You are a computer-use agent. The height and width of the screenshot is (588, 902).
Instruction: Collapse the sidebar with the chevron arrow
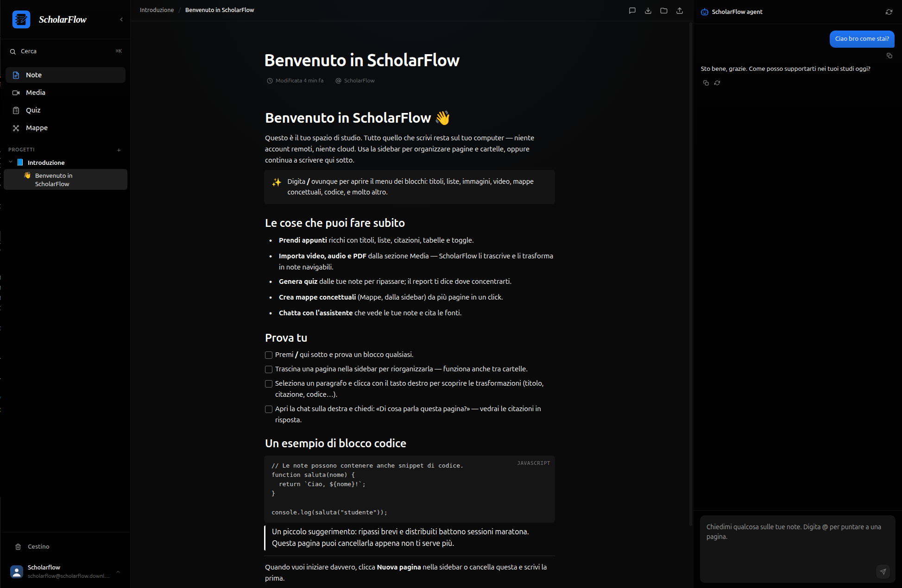pos(121,19)
